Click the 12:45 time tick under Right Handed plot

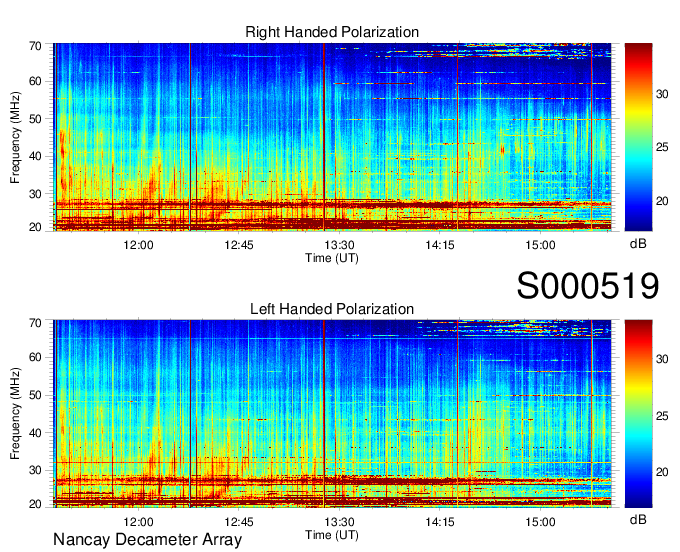click(x=239, y=245)
